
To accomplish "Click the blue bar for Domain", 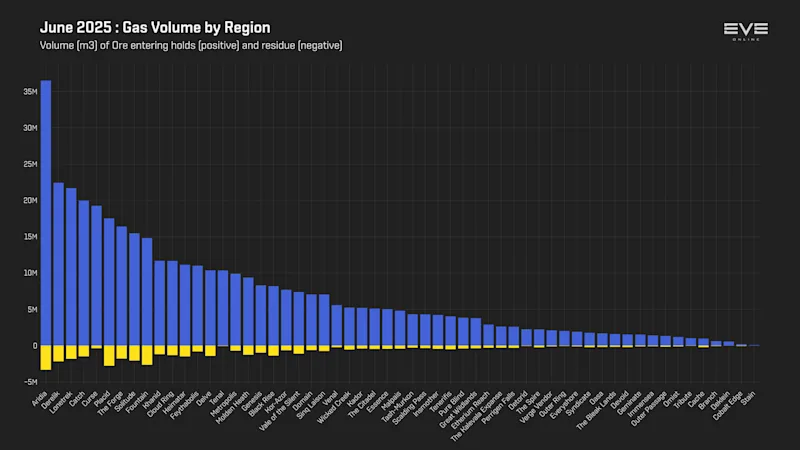I will pos(311,320).
